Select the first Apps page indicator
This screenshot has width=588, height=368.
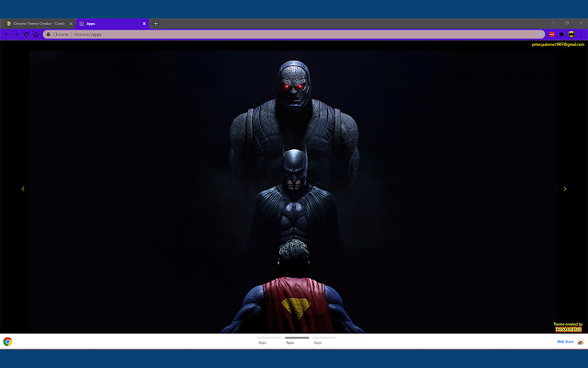(x=269, y=340)
